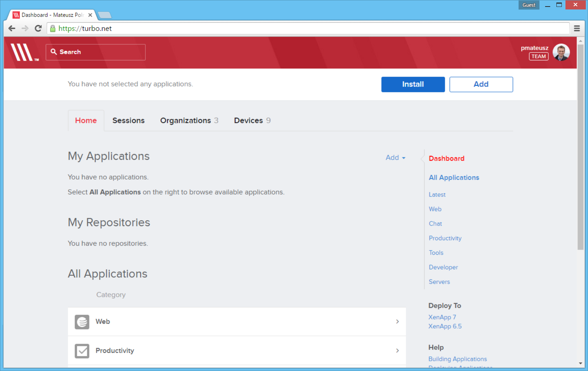Click the Deploy To heading
The height and width of the screenshot is (371, 588).
pos(445,306)
